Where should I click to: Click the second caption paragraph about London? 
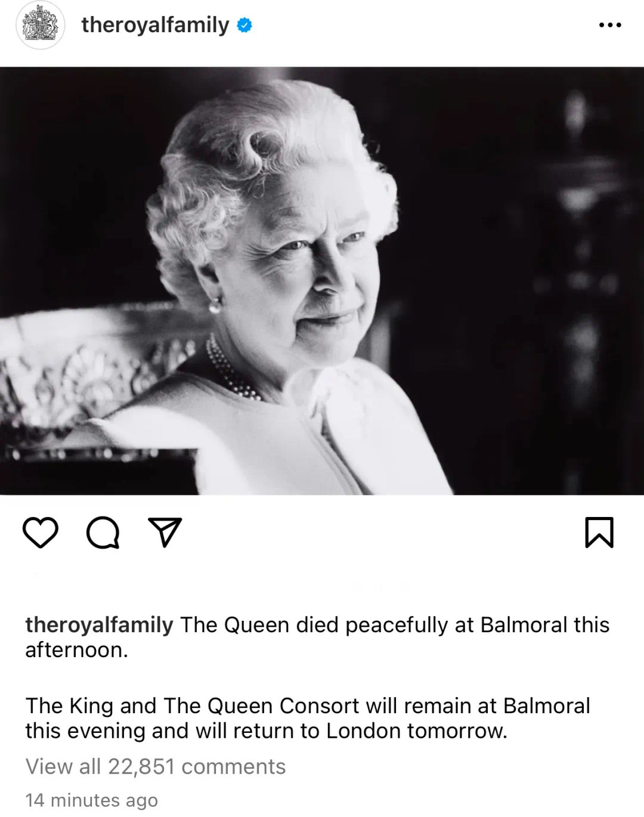[x=308, y=718]
